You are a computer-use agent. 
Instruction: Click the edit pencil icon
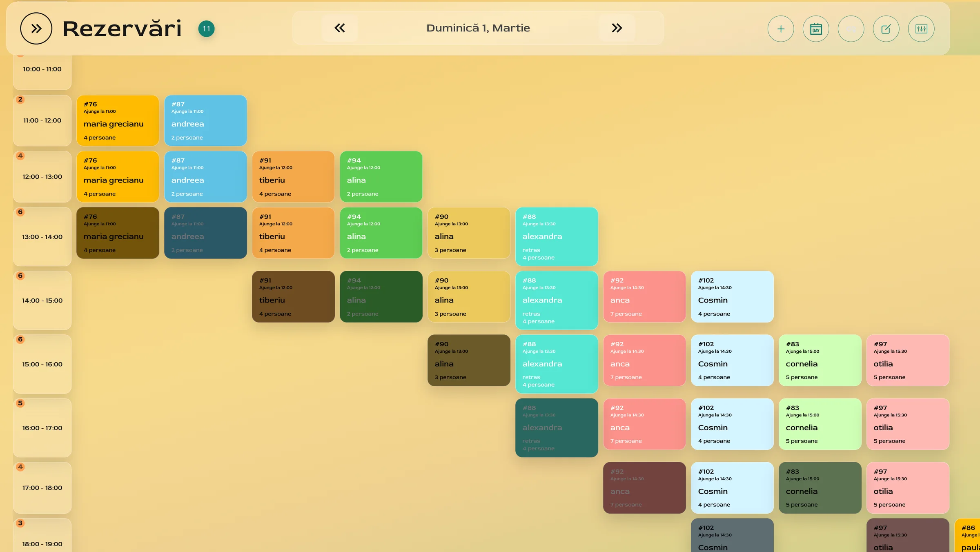pos(886,29)
